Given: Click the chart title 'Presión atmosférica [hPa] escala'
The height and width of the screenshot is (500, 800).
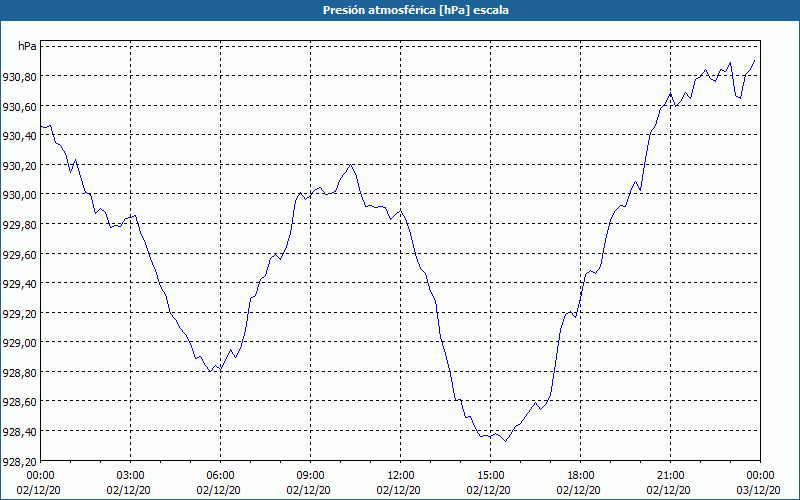Looking at the screenshot, I should pyautogui.click(x=415, y=10).
